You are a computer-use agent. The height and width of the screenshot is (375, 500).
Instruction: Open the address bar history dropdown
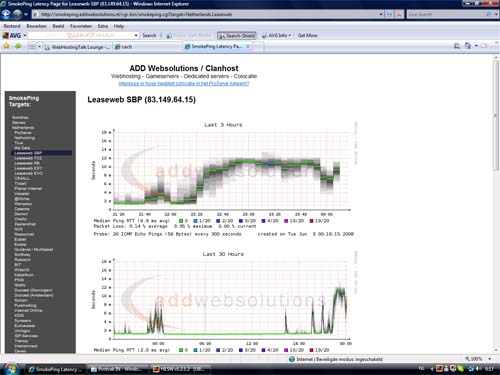pyautogui.click(x=381, y=14)
